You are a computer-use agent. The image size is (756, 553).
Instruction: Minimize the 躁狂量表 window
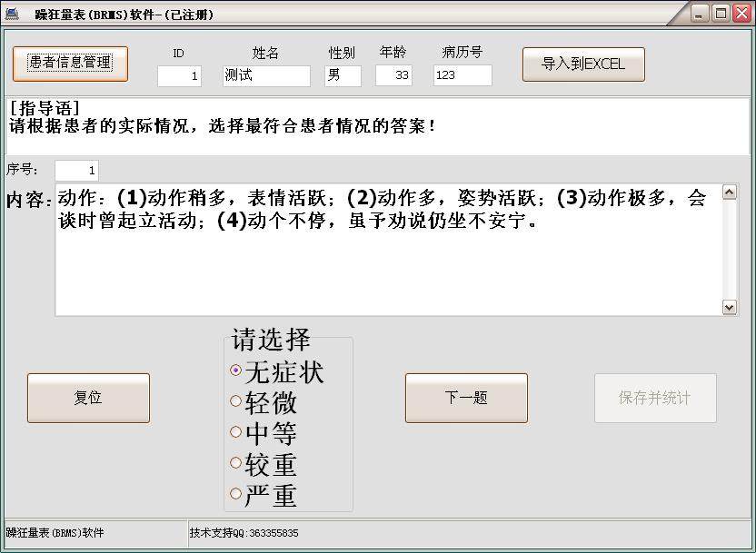coord(699,13)
